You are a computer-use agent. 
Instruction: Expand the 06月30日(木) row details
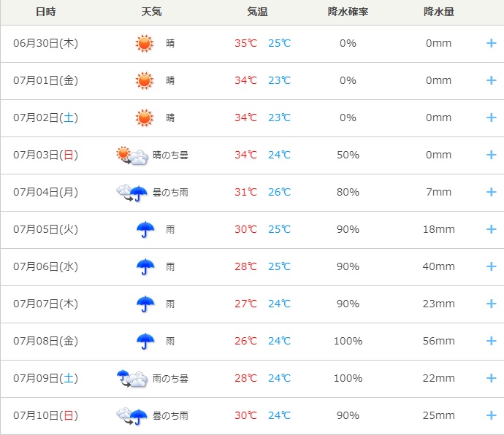click(x=492, y=43)
